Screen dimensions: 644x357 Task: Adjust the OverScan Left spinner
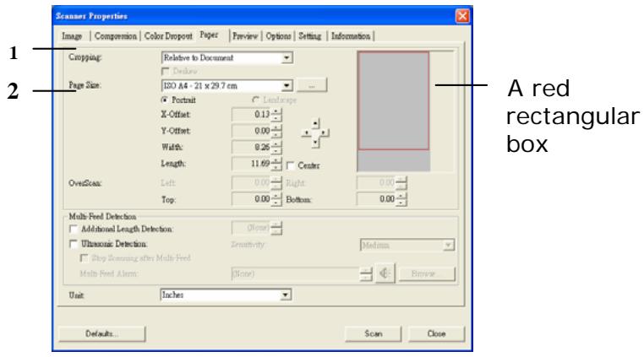[x=276, y=182]
